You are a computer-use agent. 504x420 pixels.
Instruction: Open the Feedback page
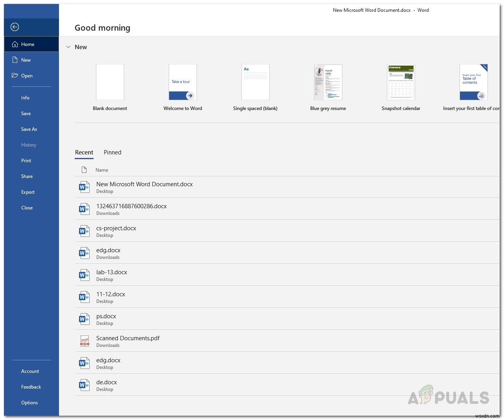click(x=31, y=387)
